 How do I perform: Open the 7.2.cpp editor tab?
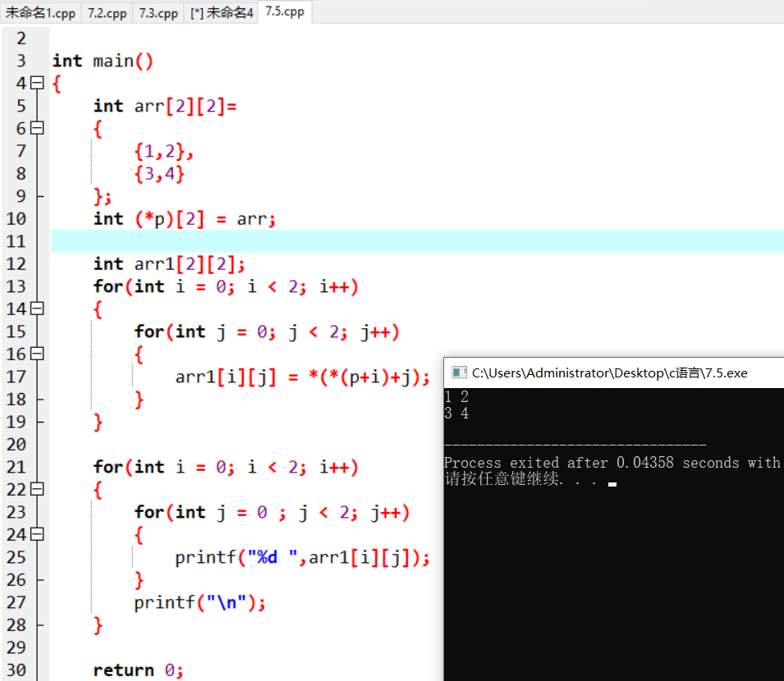point(107,12)
